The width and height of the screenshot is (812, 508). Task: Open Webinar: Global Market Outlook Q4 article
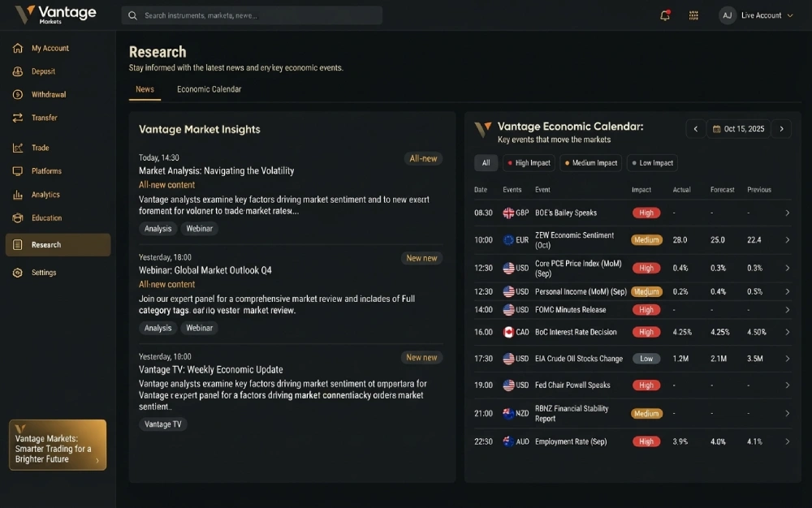pos(205,270)
